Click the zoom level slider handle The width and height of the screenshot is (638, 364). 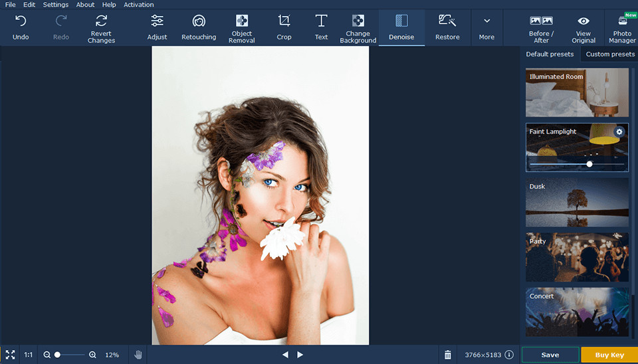pos(57,355)
